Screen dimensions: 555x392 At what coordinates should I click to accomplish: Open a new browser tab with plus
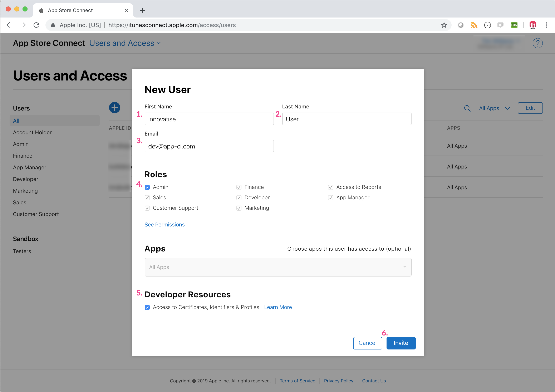(x=142, y=10)
